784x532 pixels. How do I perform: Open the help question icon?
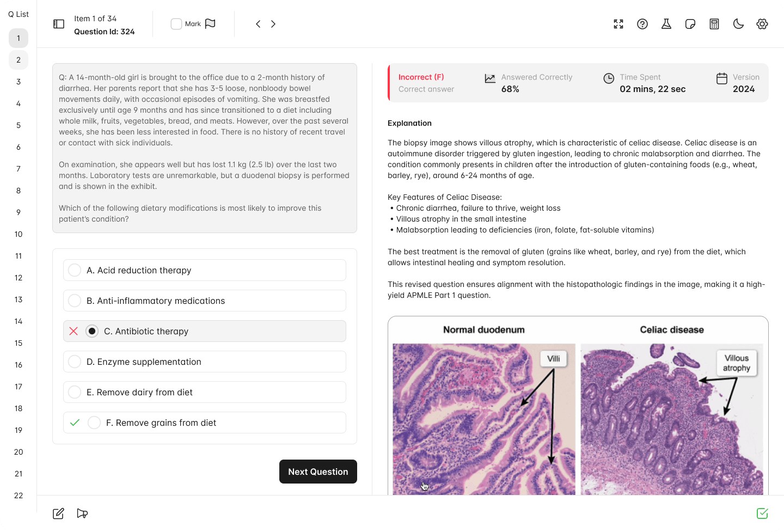point(642,24)
